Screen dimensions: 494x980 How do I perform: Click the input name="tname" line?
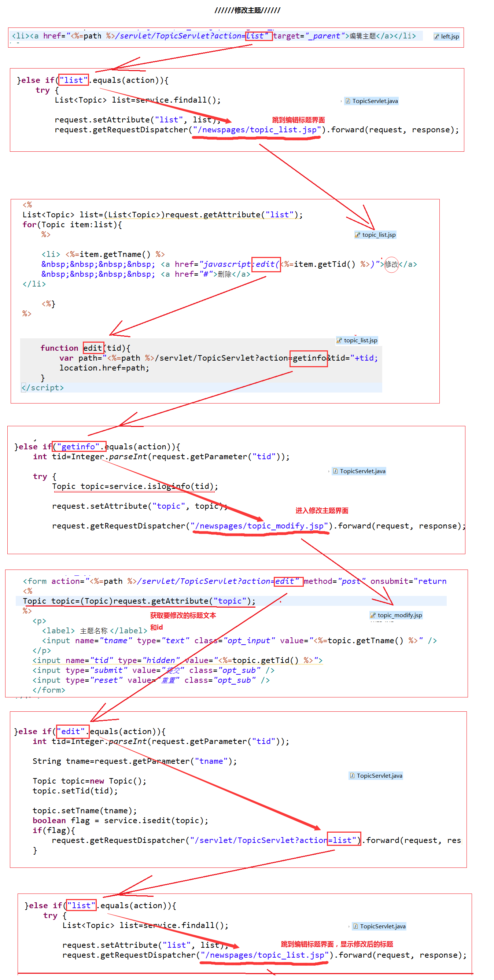240,640
